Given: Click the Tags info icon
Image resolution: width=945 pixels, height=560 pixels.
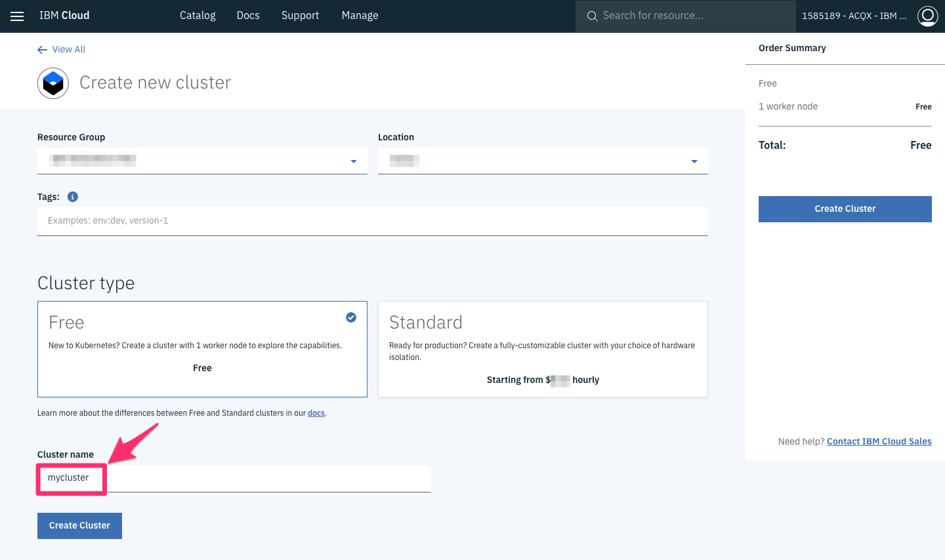Looking at the screenshot, I should (x=73, y=197).
